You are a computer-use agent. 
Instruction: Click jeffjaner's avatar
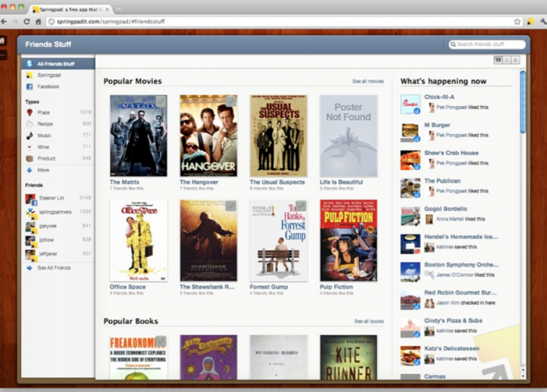(x=31, y=255)
